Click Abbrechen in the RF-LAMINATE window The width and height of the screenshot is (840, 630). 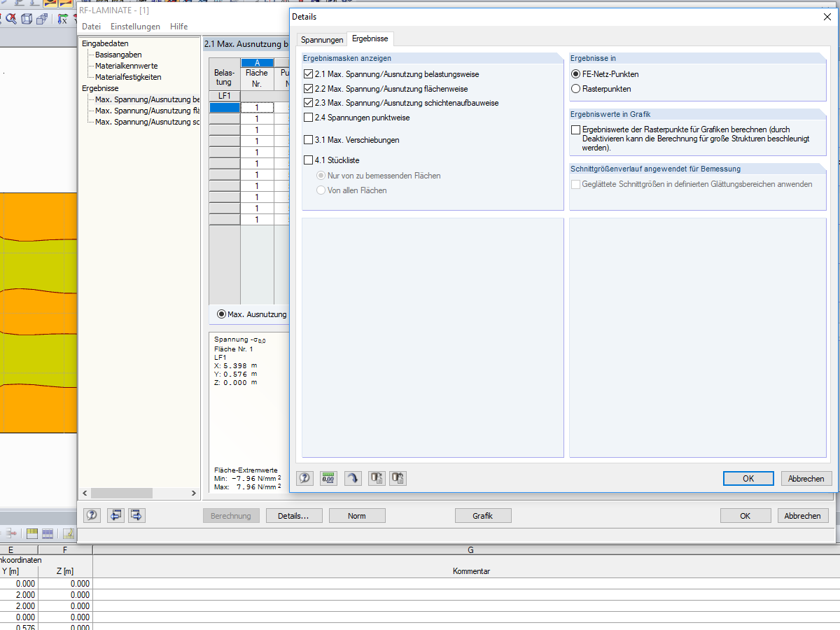[x=803, y=516]
